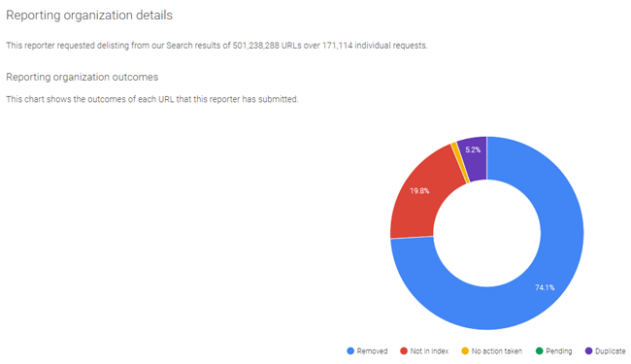Click the Reporting organization outcomes subheading
The height and width of the screenshot is (364, 631).
click(83, 77)
